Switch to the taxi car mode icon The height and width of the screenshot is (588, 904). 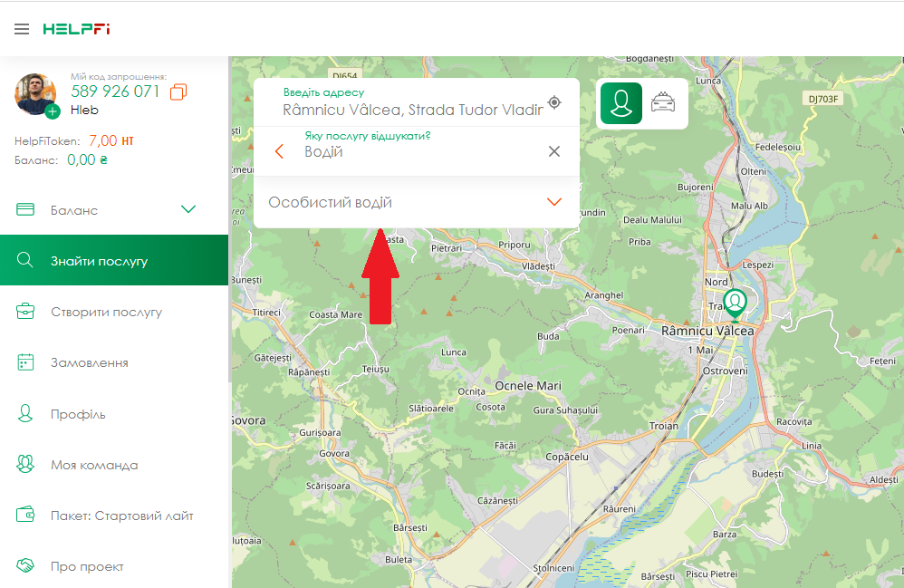tap(664, 103)
